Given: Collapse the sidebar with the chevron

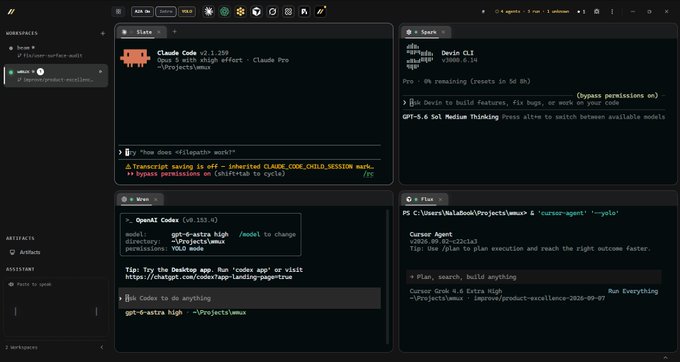Looking at the screenshot, I should pos(102,347).
